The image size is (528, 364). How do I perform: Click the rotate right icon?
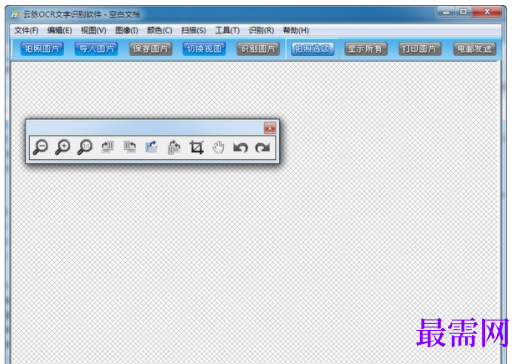point(107,147)
